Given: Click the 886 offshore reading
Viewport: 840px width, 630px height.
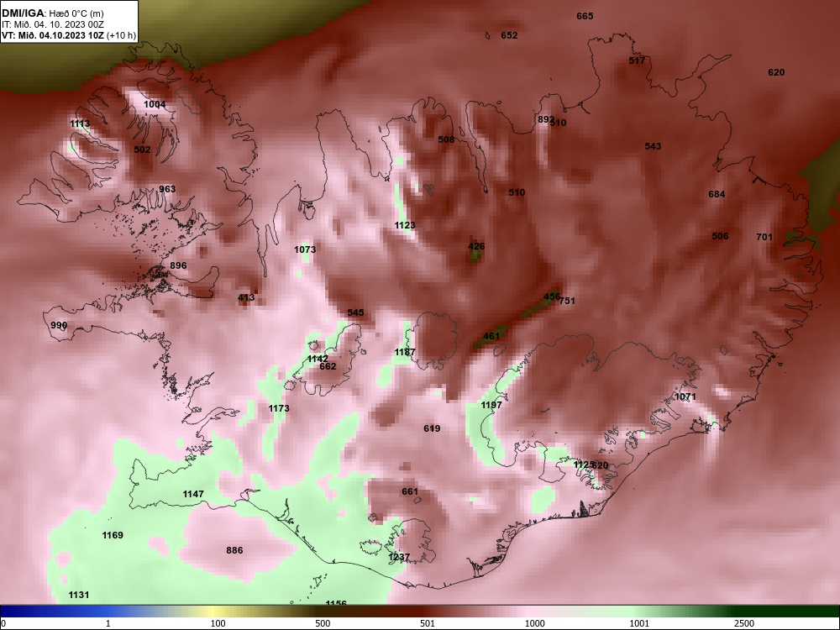Looking at the screenshot, I should tap(234, 550).
